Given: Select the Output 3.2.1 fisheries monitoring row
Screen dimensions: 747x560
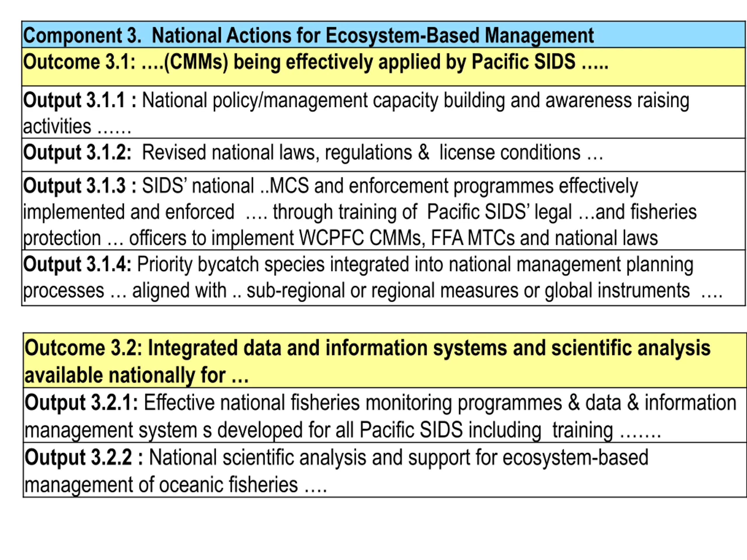Looking at the screenshot, I should point(385,415).
